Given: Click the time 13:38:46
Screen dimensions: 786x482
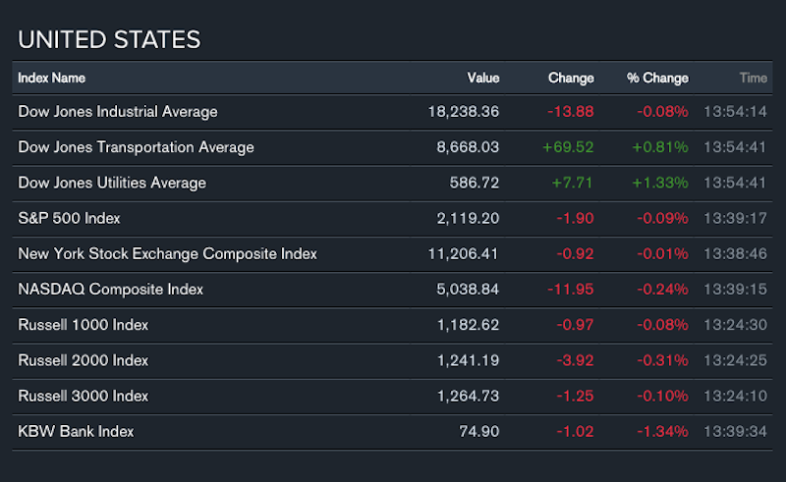Looking at the screenshot, I should [735, 254].
